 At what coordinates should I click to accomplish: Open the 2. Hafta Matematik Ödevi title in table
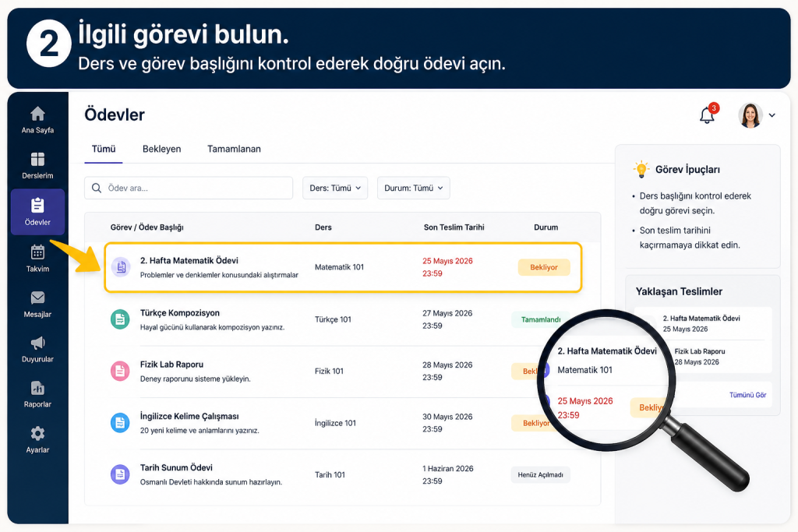(x=189, y=260)
